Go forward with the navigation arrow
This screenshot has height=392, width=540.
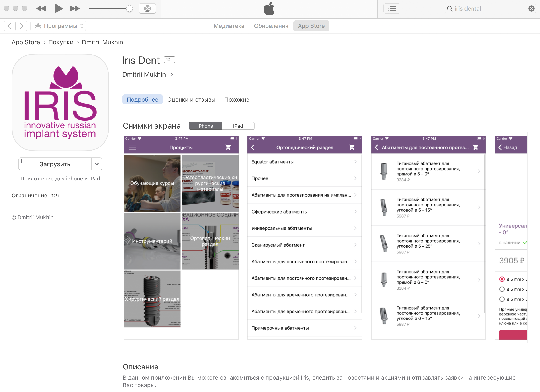[22, 26]
